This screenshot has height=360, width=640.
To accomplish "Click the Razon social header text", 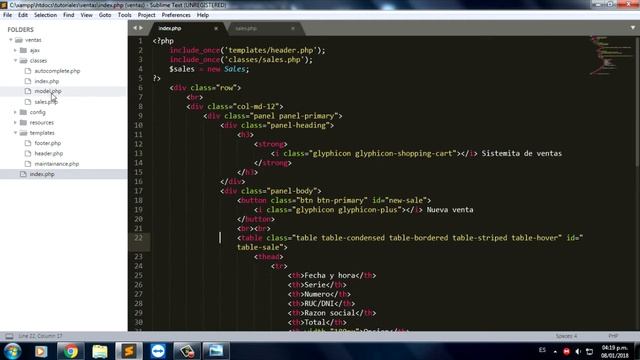I will click(x=329, y=313).
